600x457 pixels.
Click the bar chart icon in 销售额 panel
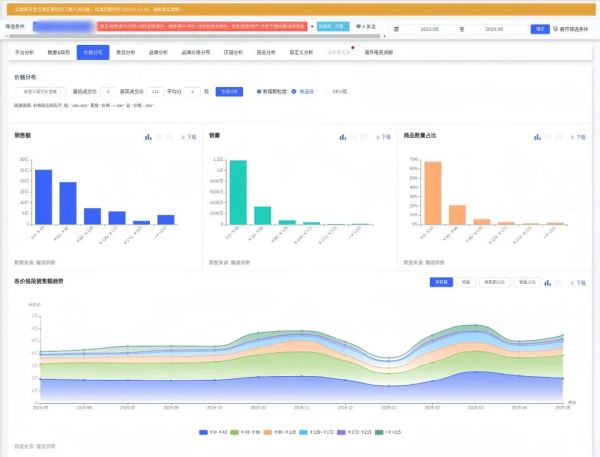pyautogui.click(x=148, y=136)
